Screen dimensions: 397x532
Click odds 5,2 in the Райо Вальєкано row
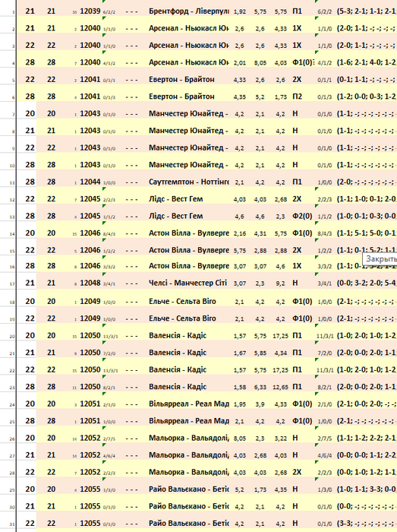coord(239,490)
